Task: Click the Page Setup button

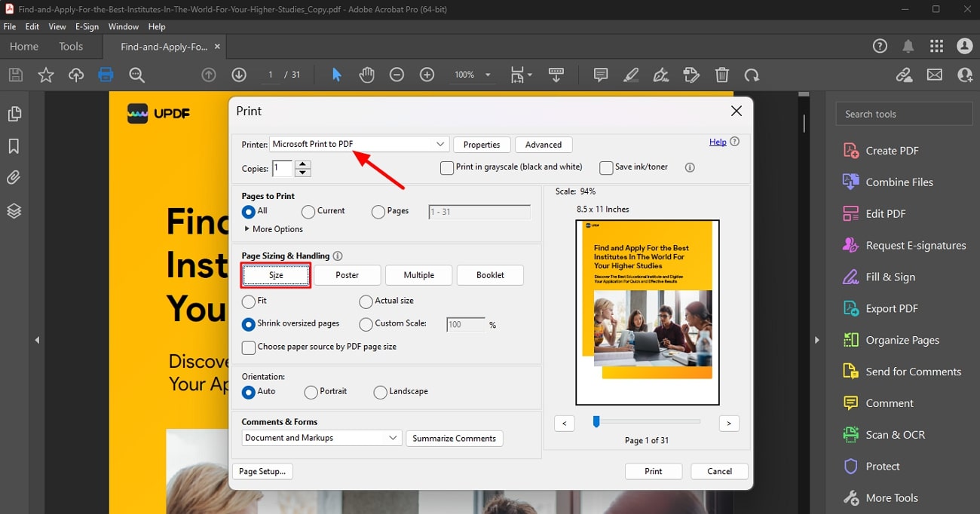Action: click(262, 471)
